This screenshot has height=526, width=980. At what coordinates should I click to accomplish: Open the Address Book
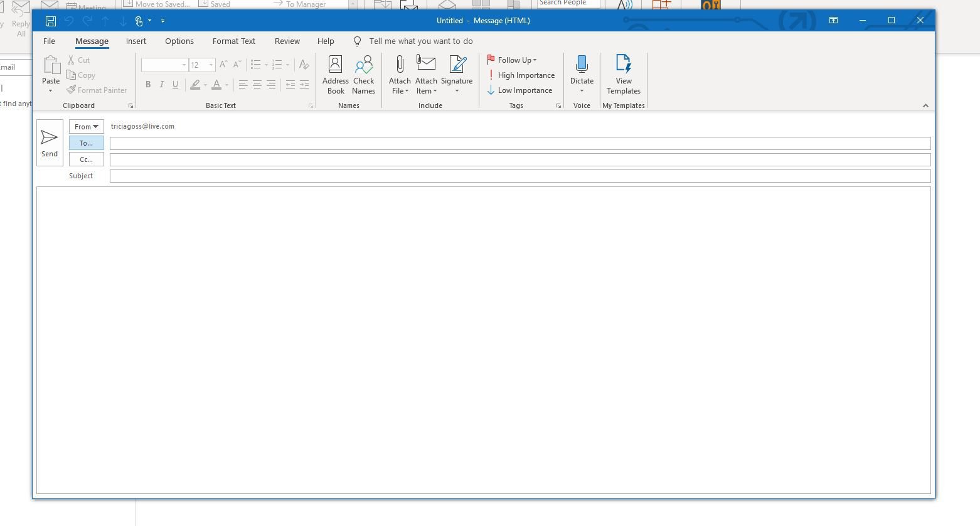(335, 74)
